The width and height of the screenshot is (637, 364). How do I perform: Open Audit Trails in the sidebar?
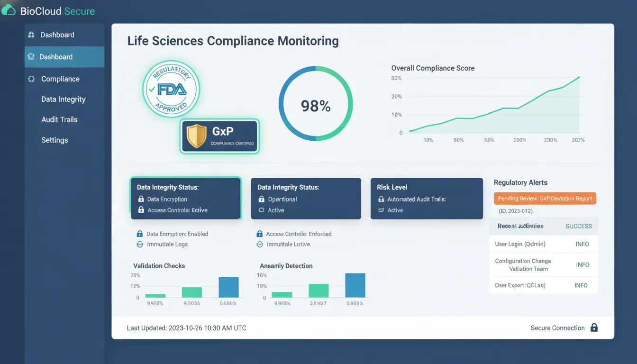[59, 120]
